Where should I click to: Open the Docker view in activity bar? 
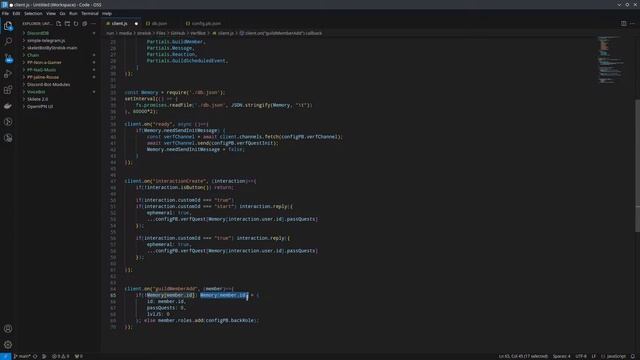click(8, 106)
